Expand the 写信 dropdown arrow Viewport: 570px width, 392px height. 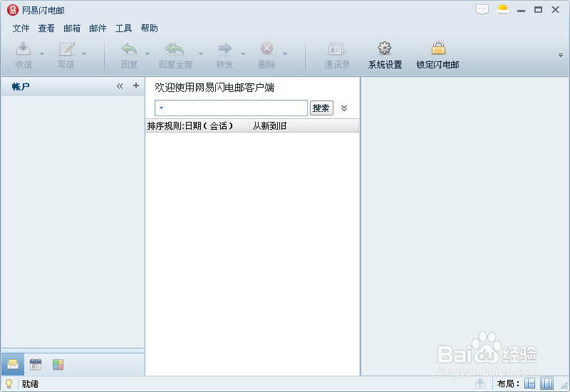(x=84, y=54)
